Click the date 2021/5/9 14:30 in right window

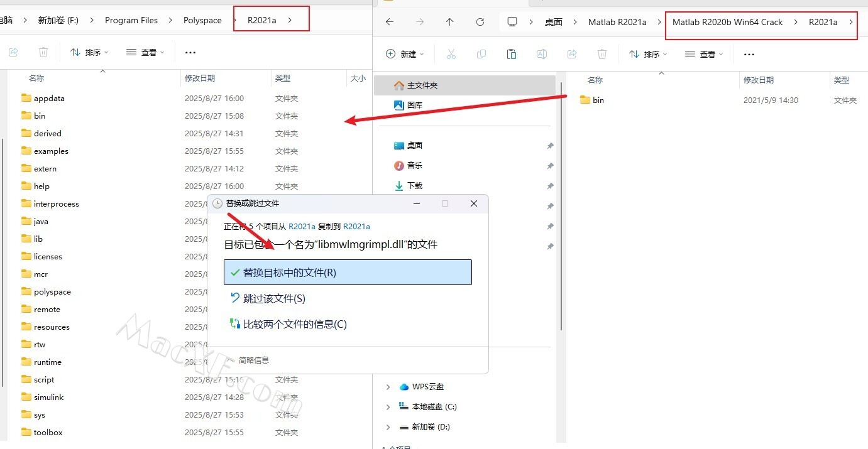click(x=771, y=100)
